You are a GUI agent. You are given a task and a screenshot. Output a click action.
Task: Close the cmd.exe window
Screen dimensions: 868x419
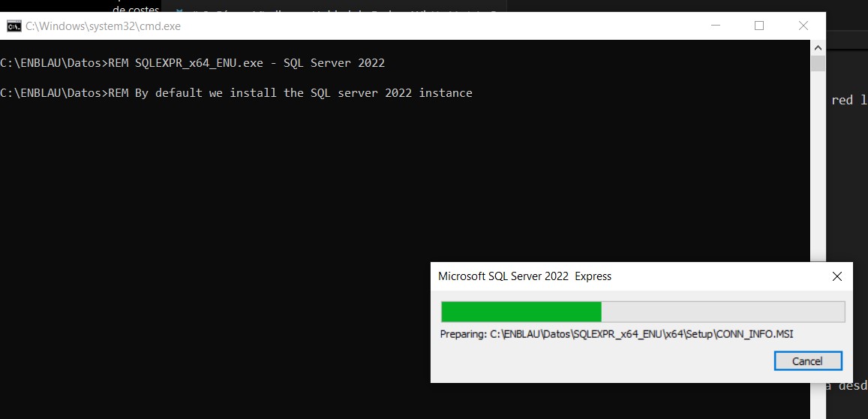(803, 26)
